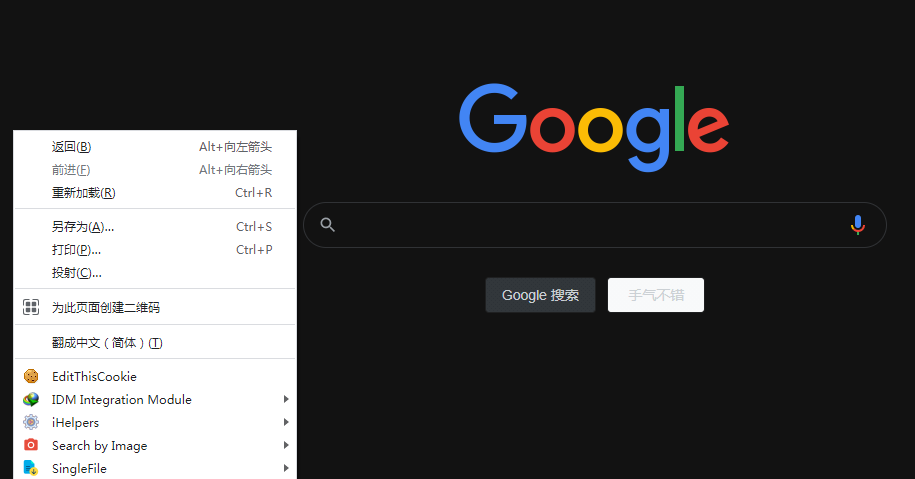The width and height of the screenshot is (915, 479).
Task: Click the Ctrl+S shortcut text
Action: (x=254, y=226)
